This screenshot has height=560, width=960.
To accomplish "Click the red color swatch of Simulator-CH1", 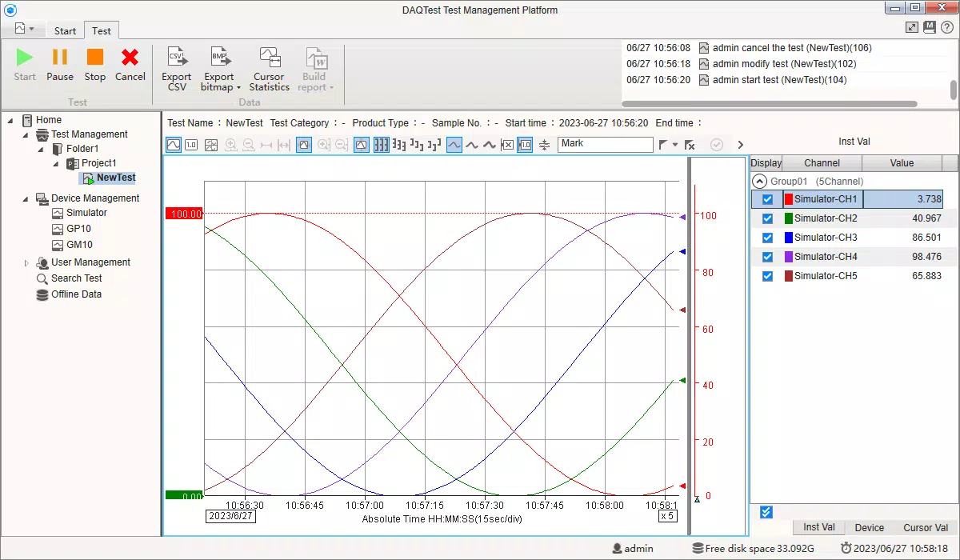I will pyautogui.click(x=788, y=199).
